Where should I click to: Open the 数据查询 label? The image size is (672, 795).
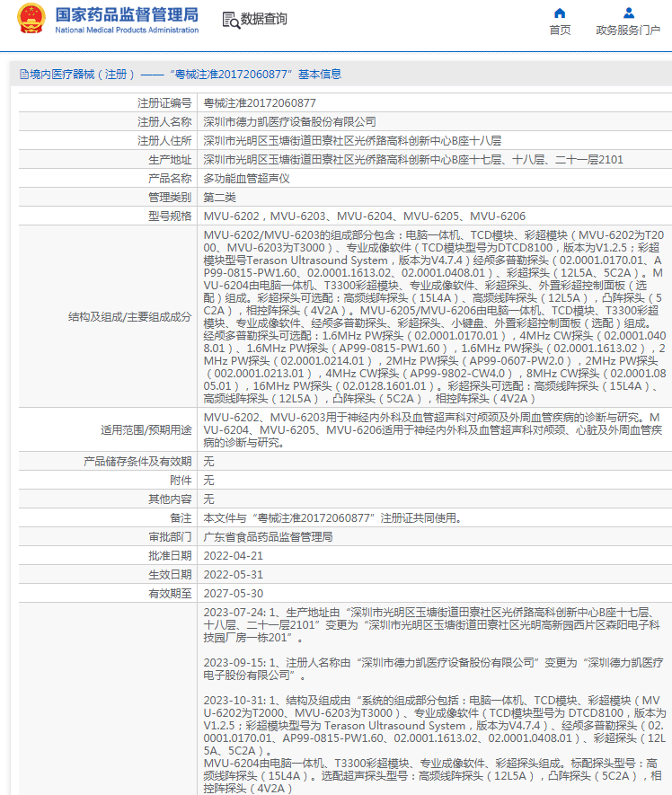[x=264, y=19]
